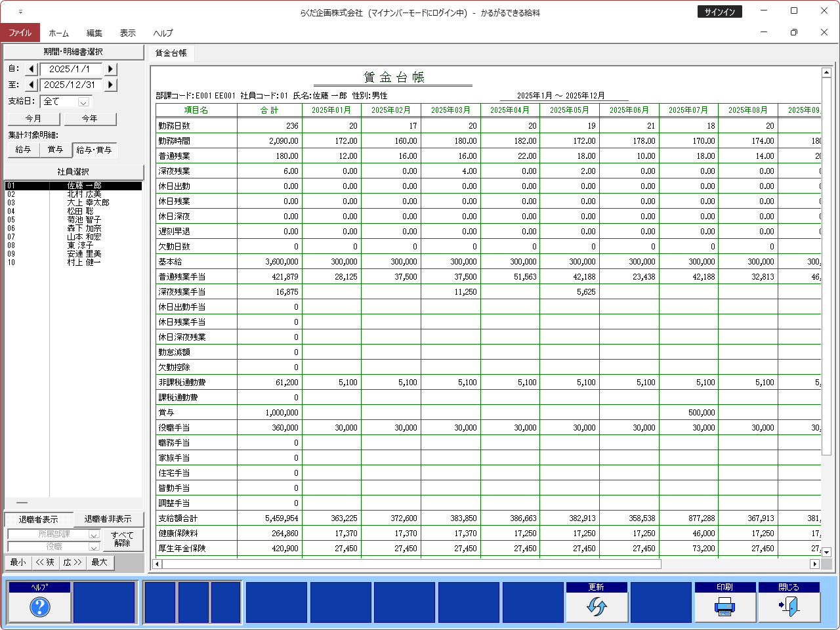Open the 支給日 dropdown

(x=83, y=102)
